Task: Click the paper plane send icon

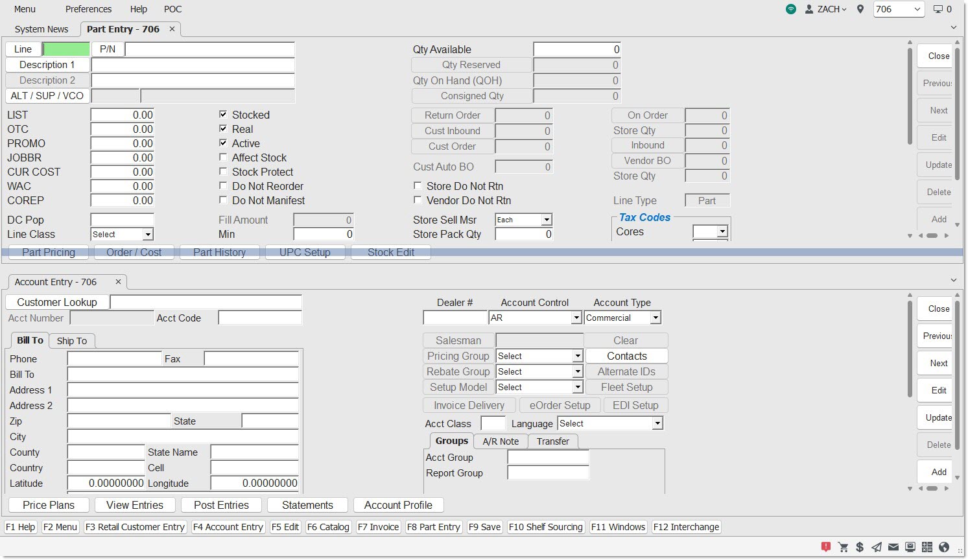Action: tap(877, 547)
